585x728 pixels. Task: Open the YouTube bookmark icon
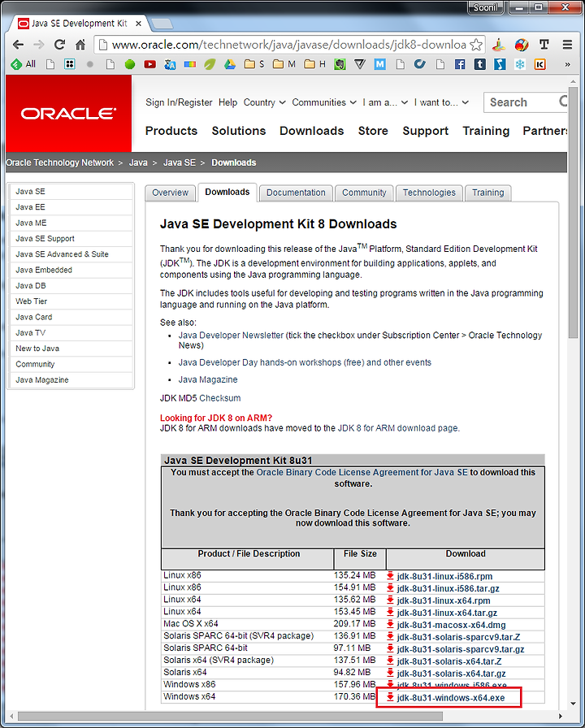click(x=149, y=64)
